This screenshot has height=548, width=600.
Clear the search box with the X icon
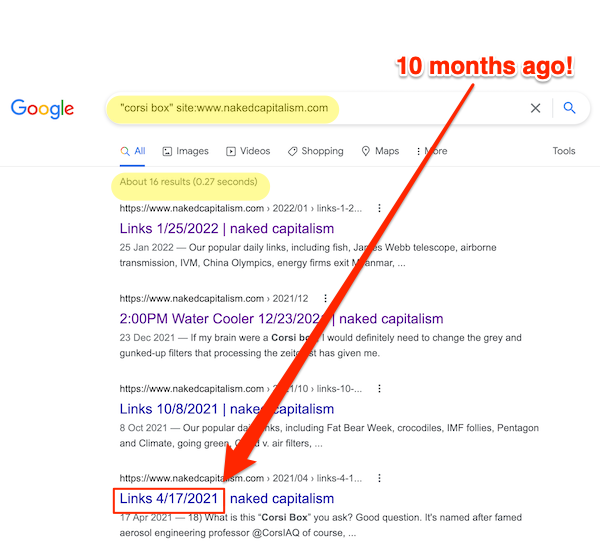(x=535, y=108)
